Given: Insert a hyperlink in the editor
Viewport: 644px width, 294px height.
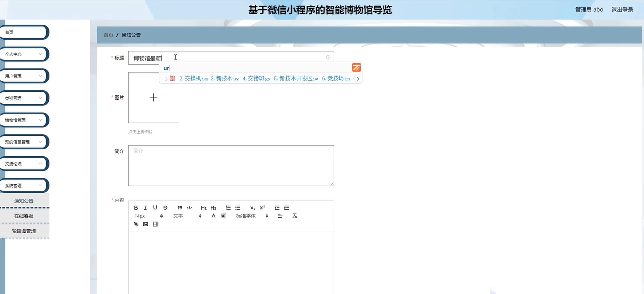Looking at the screenshot, I should 136,224.
